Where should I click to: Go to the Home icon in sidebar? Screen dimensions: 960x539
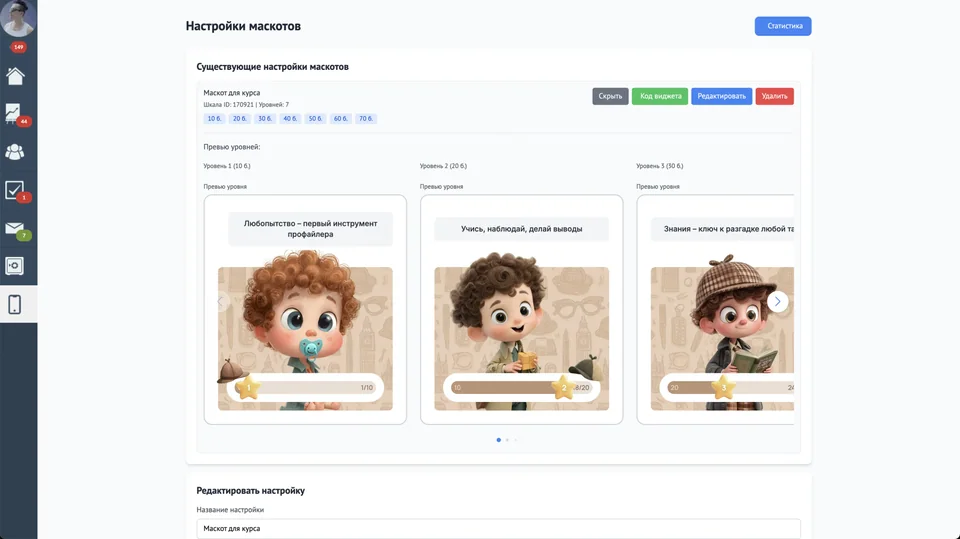point(15,76)
